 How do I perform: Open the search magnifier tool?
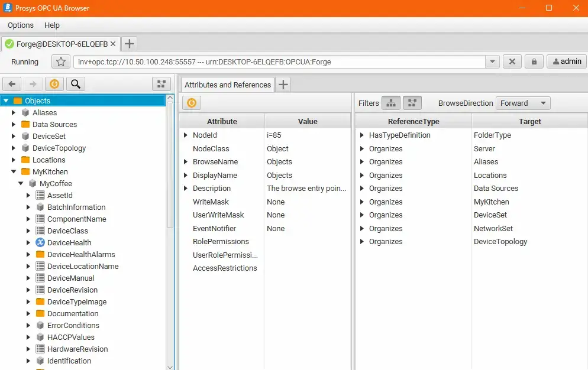point(76,84)
